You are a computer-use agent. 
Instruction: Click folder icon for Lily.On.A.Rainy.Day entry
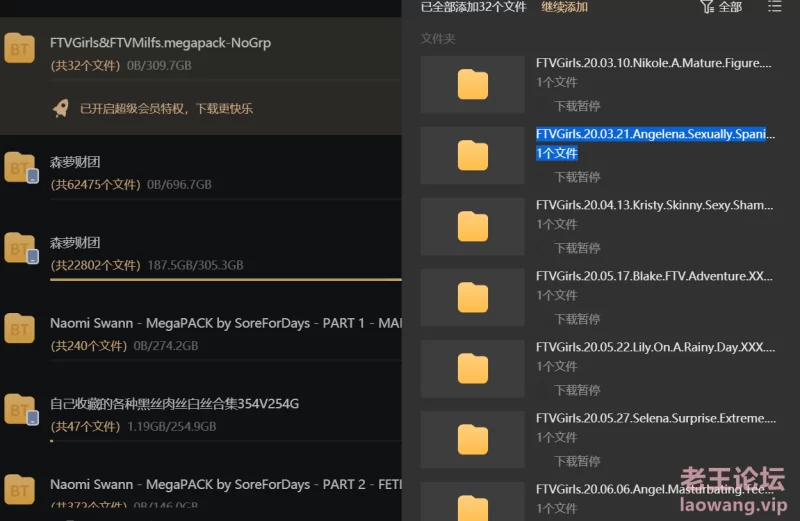click(x=472, y=368)
